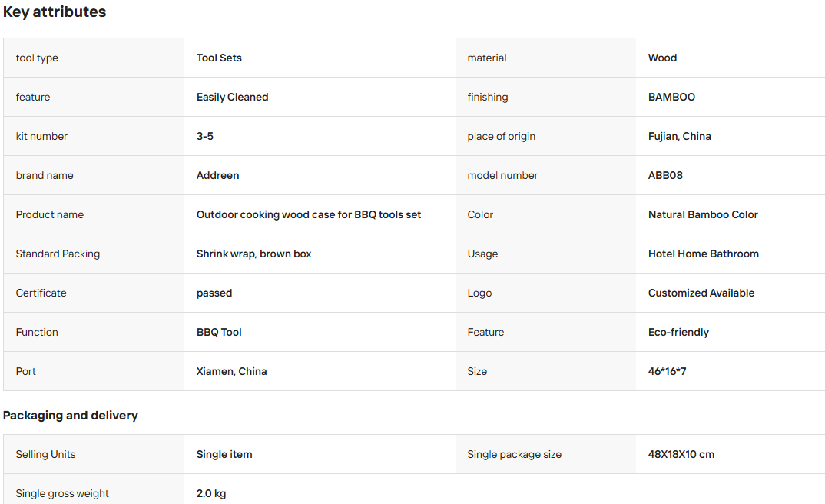Viewport: 825px width, 504px height.
Task: Select the Eco-friendly feature value
Action: [678, 332]
